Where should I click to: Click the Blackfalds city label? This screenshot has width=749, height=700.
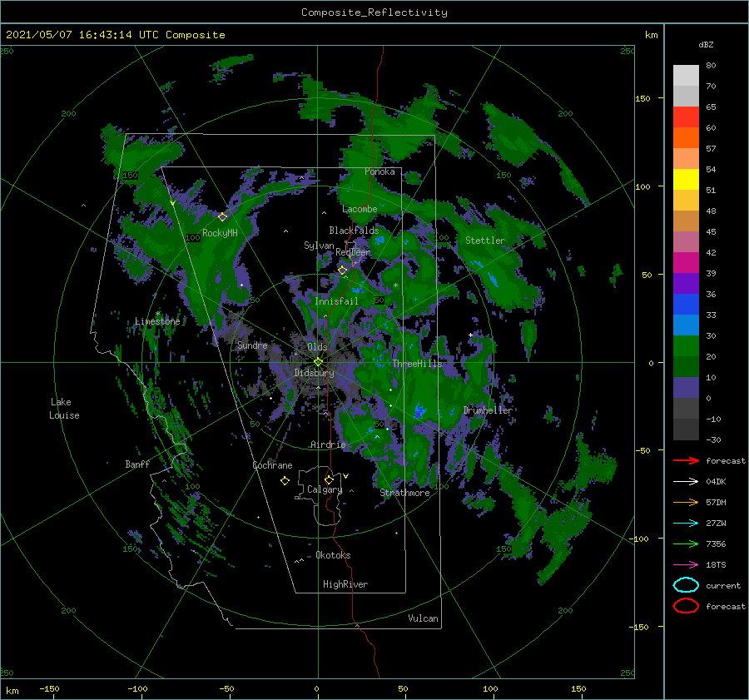pyautogui.click(x=354, y=231)
